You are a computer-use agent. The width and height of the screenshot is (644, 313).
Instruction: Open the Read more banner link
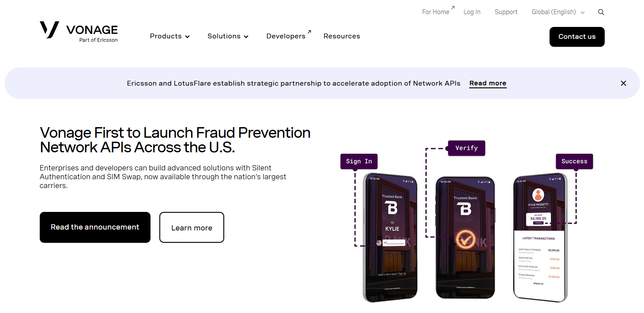coord(487,83)
